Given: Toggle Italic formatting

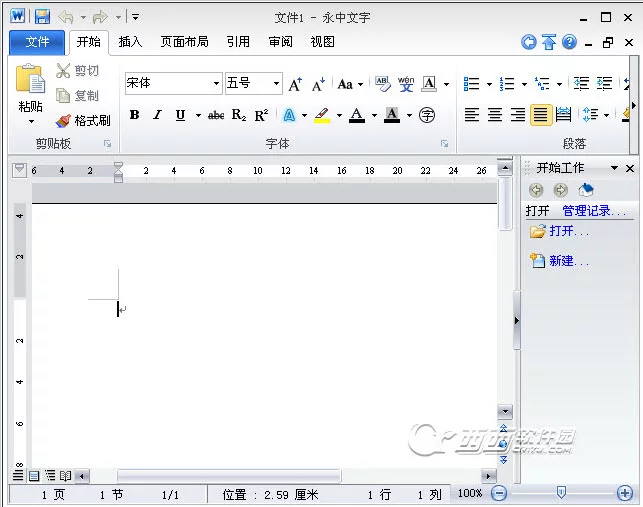Looking at the screenshot, I should pyautogui.click(x=157, y=115).
